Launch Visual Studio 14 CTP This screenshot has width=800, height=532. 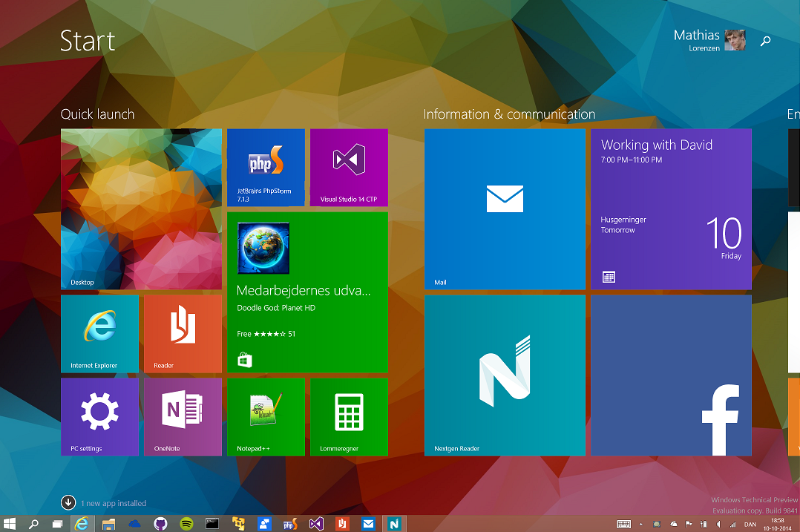pos(349,167)
